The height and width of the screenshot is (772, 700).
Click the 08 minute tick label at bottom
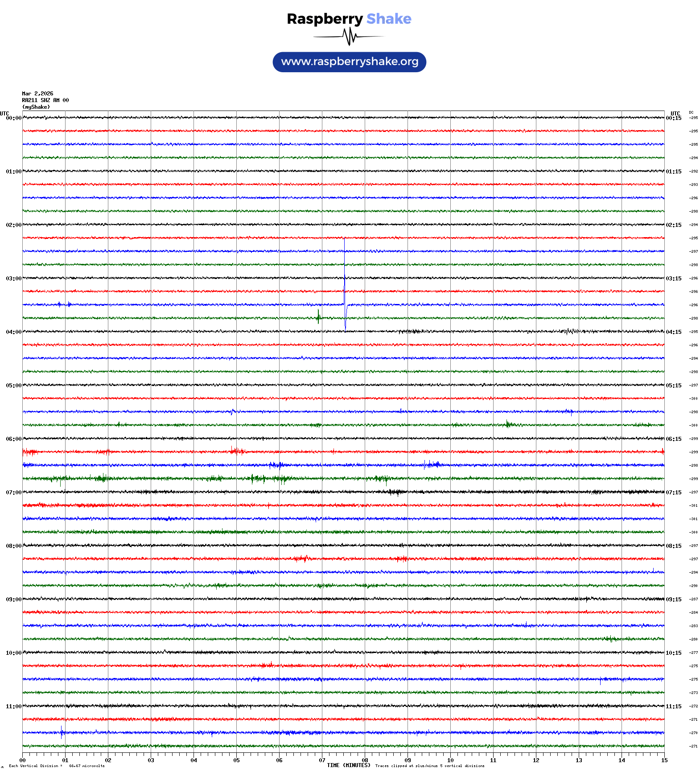[365, 760]
